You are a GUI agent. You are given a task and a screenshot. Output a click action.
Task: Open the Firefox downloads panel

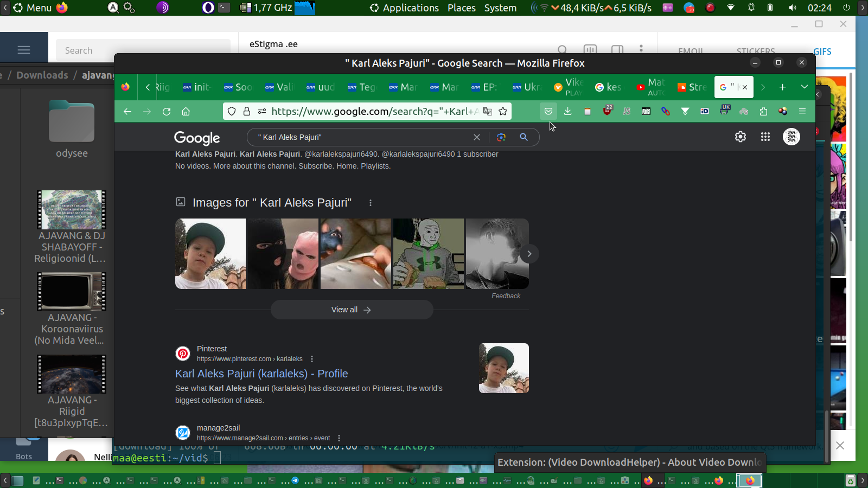568,111
